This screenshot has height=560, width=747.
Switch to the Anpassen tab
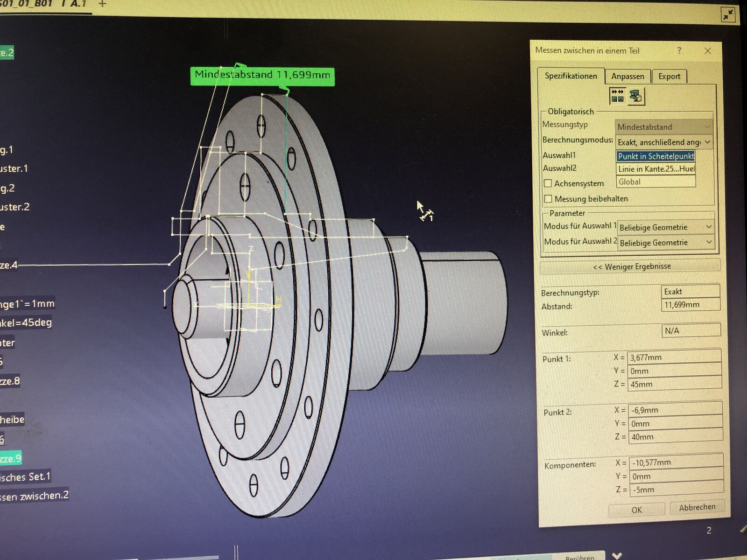[x=627, y=77]
